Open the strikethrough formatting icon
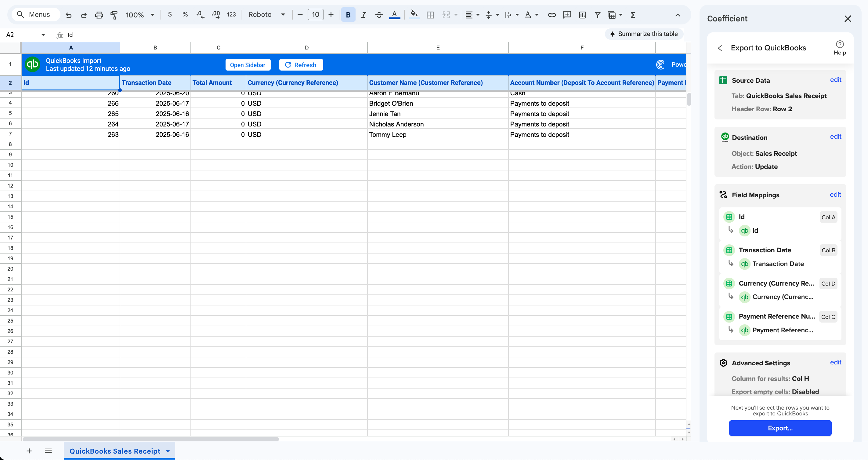This screenshot has height=460, width=868. tap(379, 14)
